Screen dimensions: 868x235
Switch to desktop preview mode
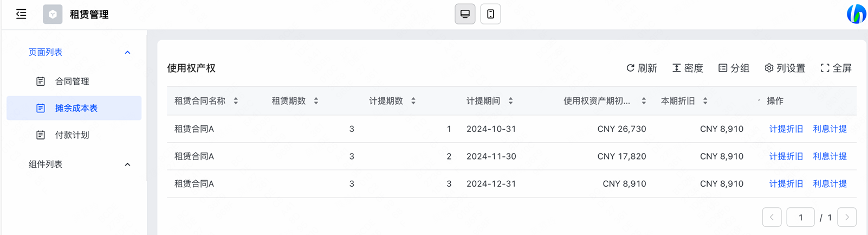click(x=465, y=14)
